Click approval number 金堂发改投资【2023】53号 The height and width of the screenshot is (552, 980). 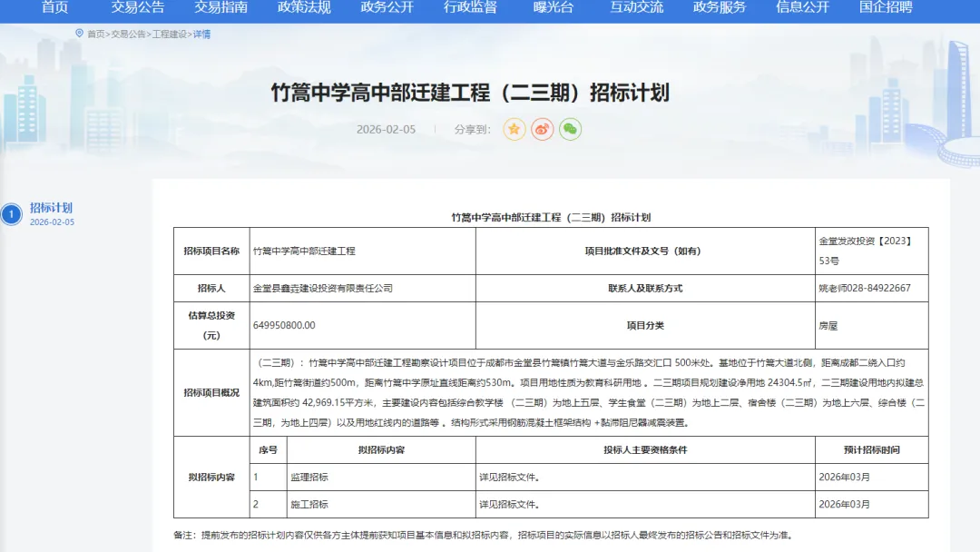point(871,251)
